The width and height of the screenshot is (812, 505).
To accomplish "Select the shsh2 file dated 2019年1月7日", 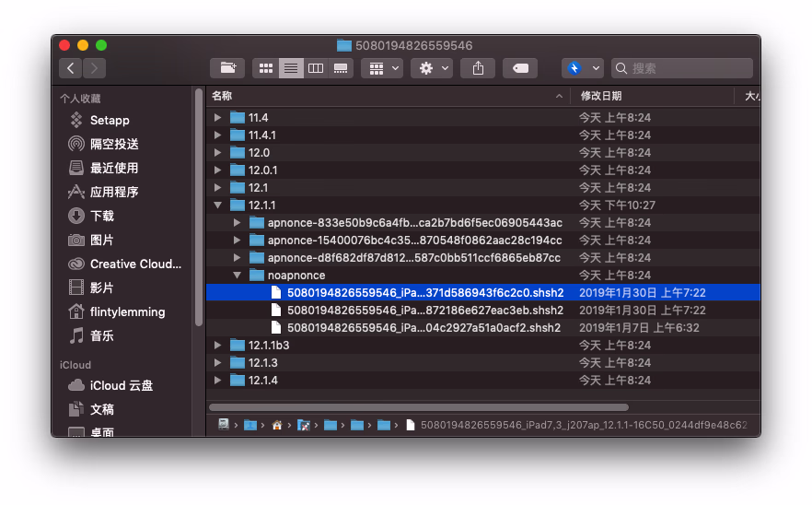I will pos(423,328).
